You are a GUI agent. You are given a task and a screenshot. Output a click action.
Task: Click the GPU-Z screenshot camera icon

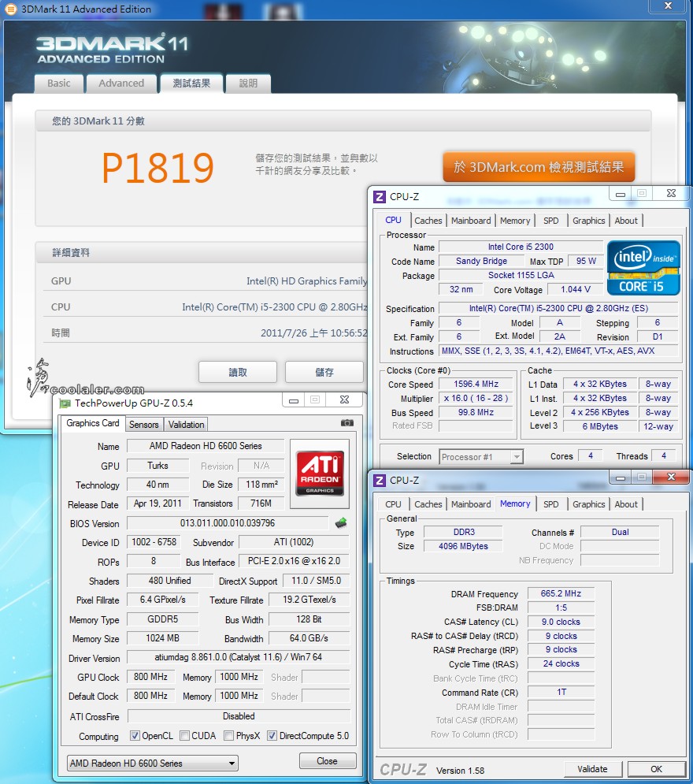point(346,423)
